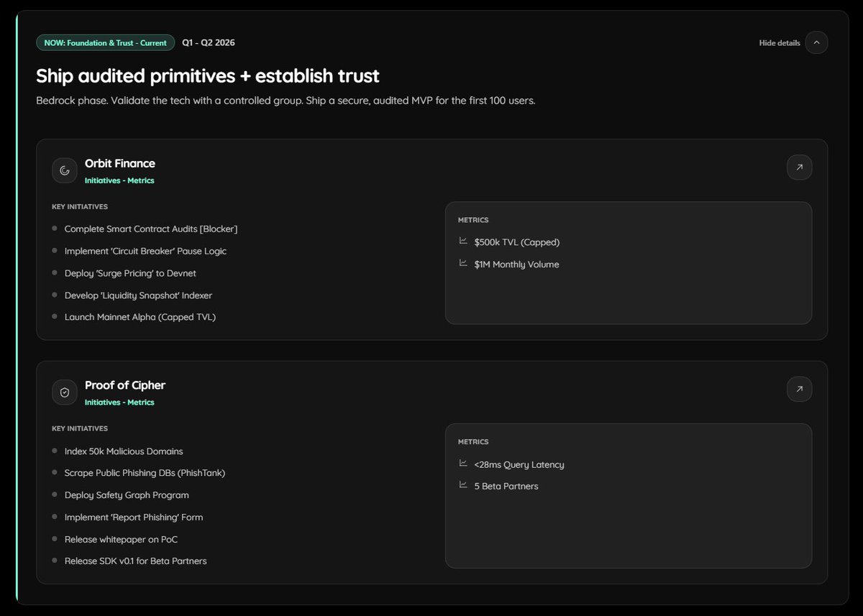Click Ship audited primitives + establish trust title
Viewport: 863px width, 616px height.
208,75
